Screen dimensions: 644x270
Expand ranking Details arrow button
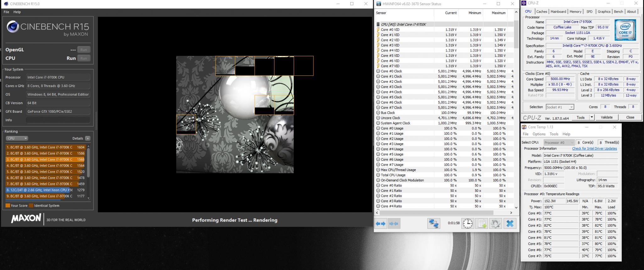click(88, 138)
